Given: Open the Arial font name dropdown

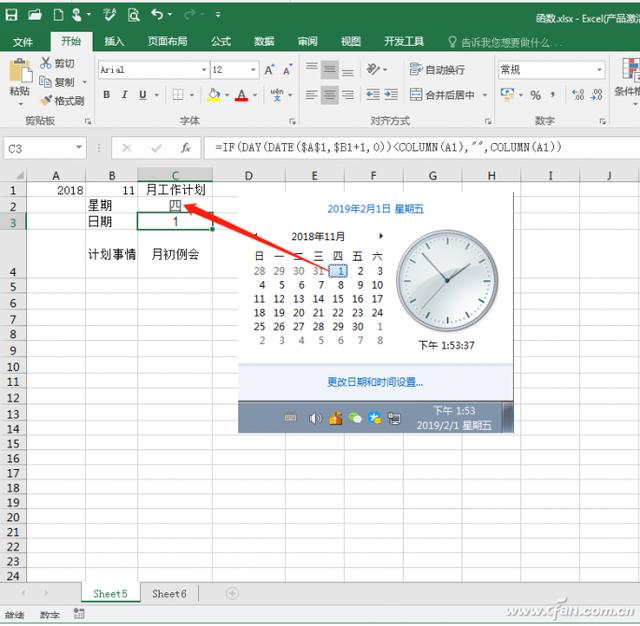Looking at the screenshot, I should [204, 70].
